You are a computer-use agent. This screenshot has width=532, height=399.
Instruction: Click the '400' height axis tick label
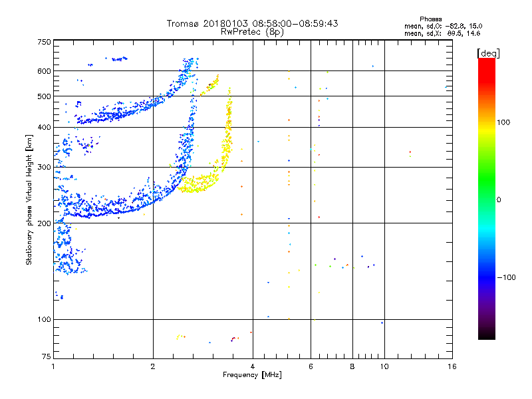point(44,127)
